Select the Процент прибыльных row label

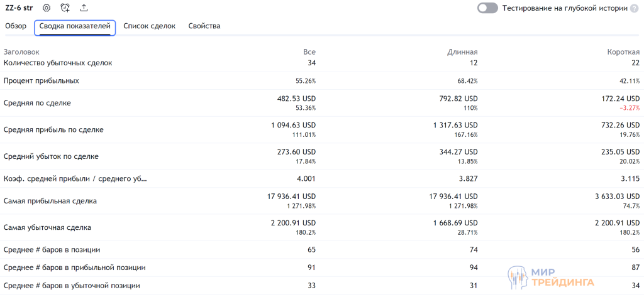tap(42, 81)
